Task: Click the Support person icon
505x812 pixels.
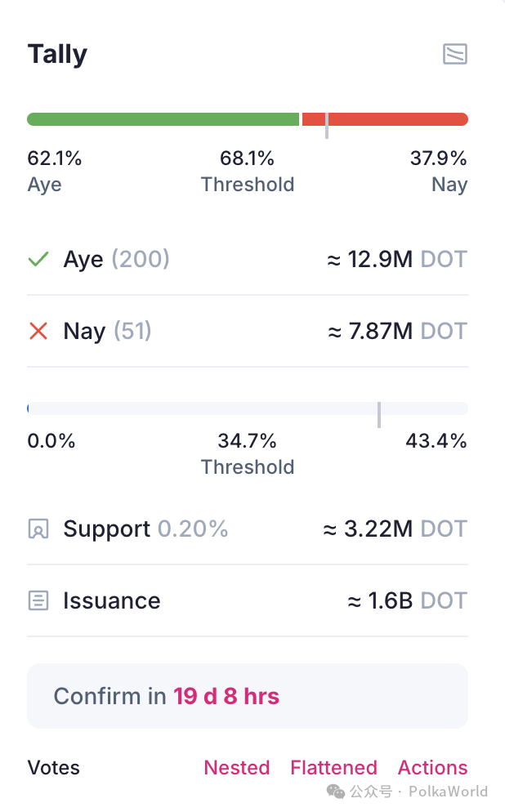Action: click(38, 529)
